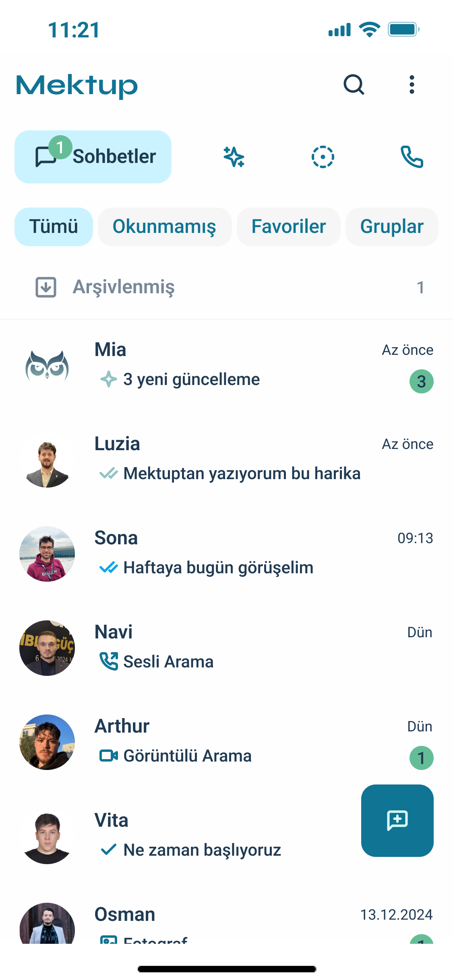Switch to the calls phone tab
The image size is (453, 980).
(x=412, y=157)
